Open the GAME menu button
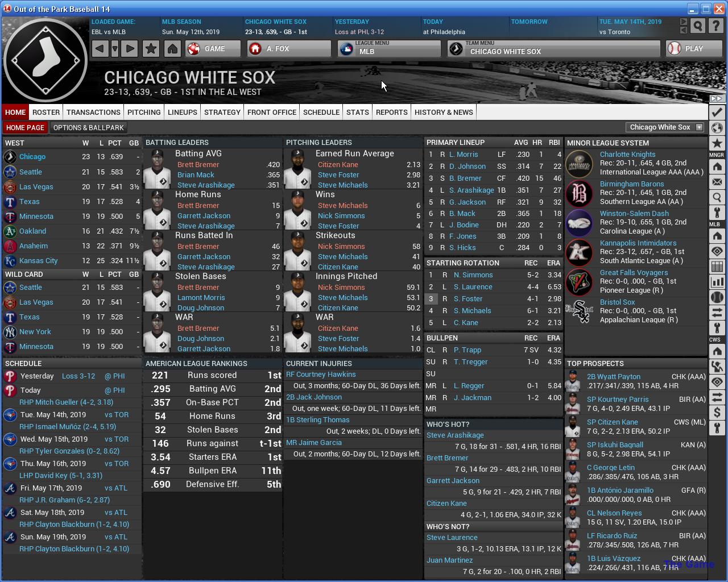The width and height of the screenshot is (728, 582). (213, 49)
